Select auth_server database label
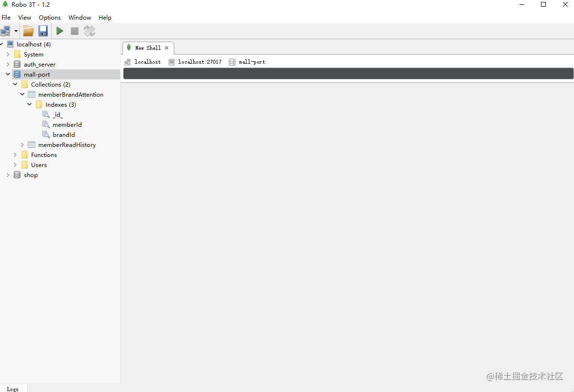This screenshot has width=574, height=392. 40,65
